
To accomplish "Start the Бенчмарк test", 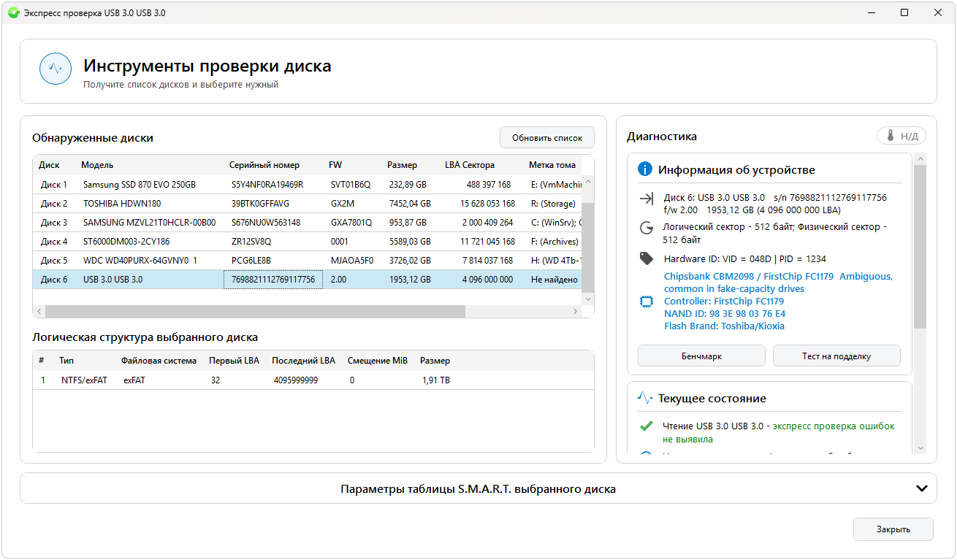I will pos(701,356).
